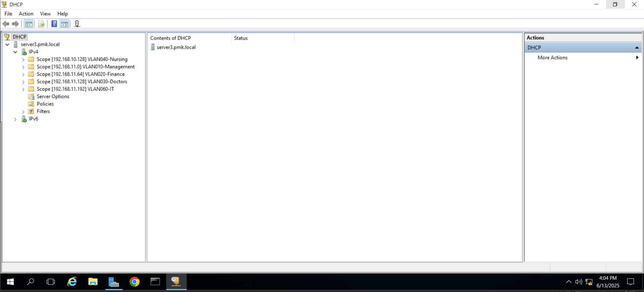This screenshot has height=292, width=644.
Task: Click the VLAN060-IT scope folder icon
Action: pos(31,89)
